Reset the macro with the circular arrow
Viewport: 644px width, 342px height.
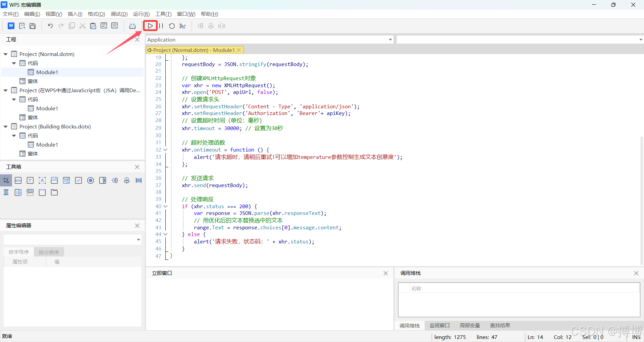click(172, 26)
